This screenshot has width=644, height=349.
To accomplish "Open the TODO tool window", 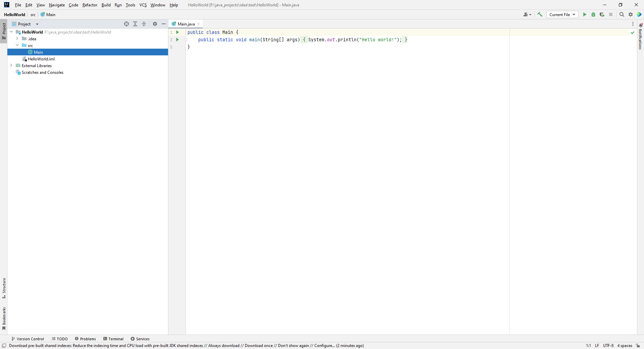I will tap(60, 339).
